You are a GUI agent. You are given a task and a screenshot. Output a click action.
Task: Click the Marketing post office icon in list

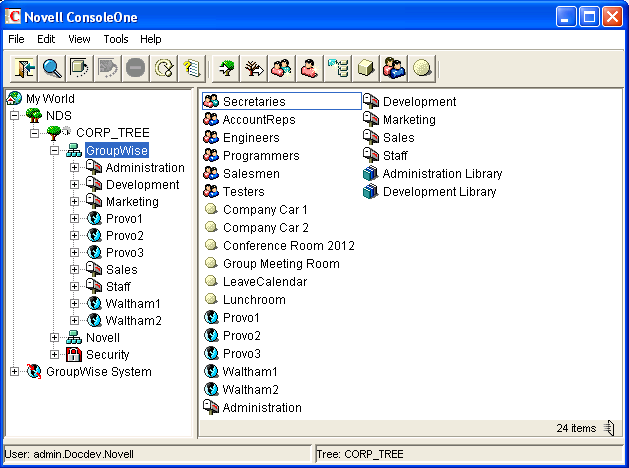tap(371, 120)
